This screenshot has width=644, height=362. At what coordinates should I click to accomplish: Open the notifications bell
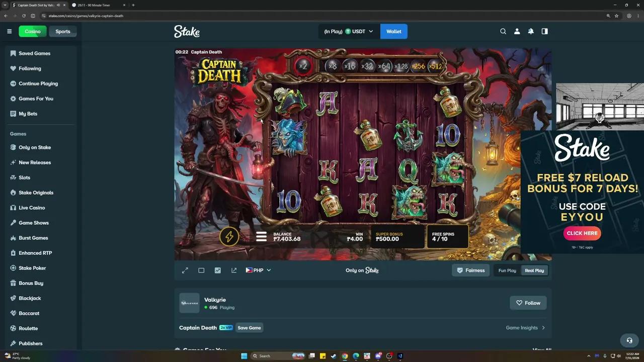[531, 31]
